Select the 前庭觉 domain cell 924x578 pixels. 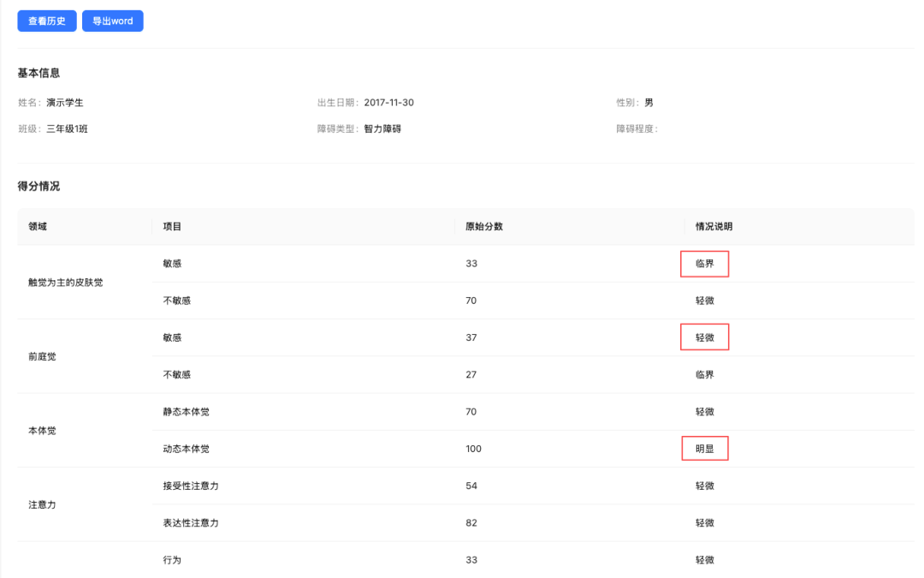(43, 357)
